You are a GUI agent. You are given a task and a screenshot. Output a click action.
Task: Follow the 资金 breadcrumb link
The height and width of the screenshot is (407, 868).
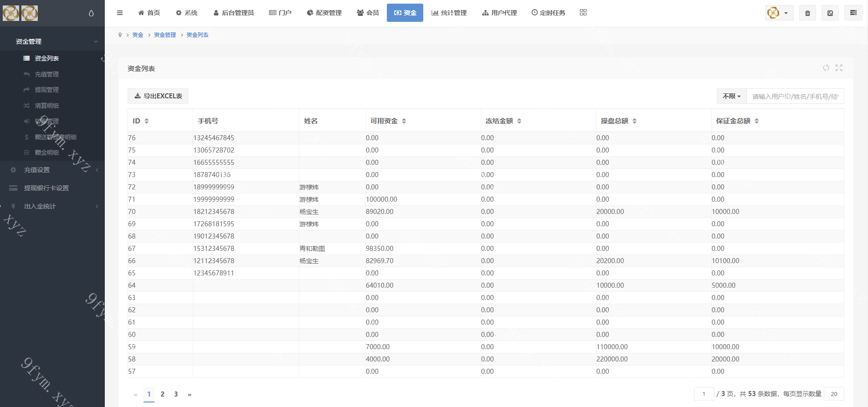tap(138, 35)
